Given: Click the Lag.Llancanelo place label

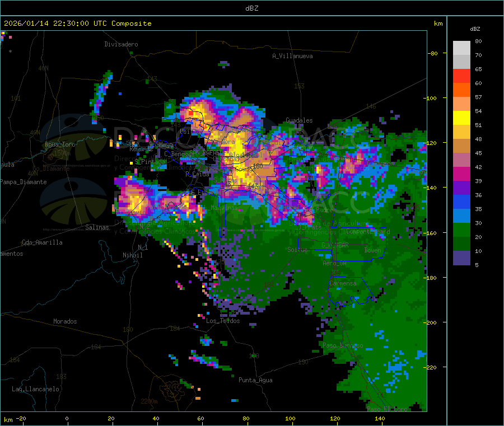Looking at the screenshot, I should (35, 389).
